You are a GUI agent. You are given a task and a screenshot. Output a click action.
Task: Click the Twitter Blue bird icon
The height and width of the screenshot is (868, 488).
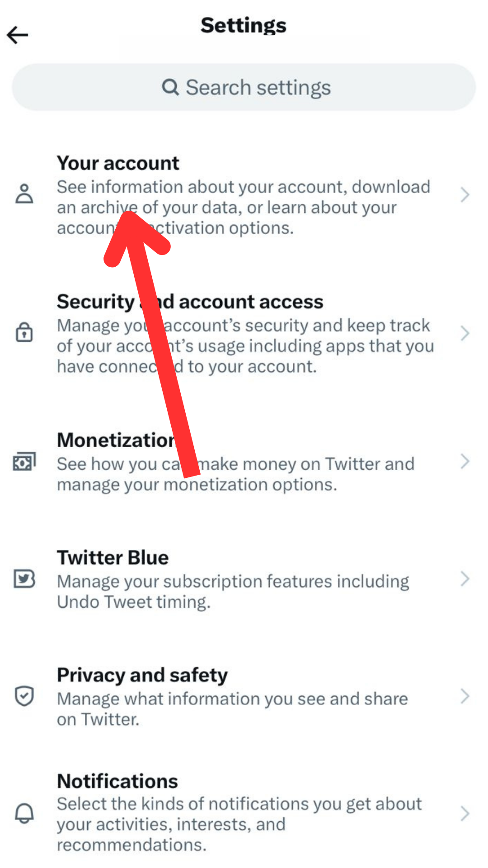click(24, 579)
